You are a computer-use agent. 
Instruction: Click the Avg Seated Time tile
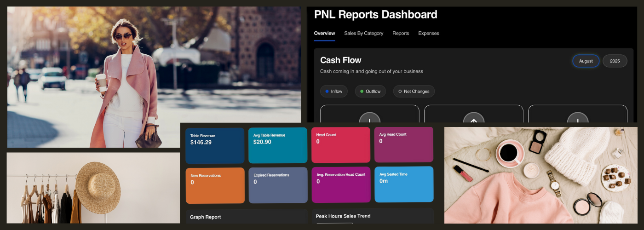tap(404, 184)
